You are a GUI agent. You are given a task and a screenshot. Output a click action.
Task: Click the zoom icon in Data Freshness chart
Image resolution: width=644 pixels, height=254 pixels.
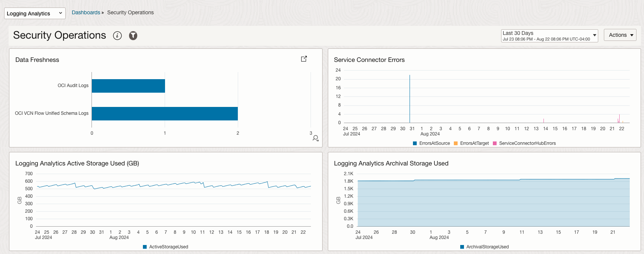(315, 138)
